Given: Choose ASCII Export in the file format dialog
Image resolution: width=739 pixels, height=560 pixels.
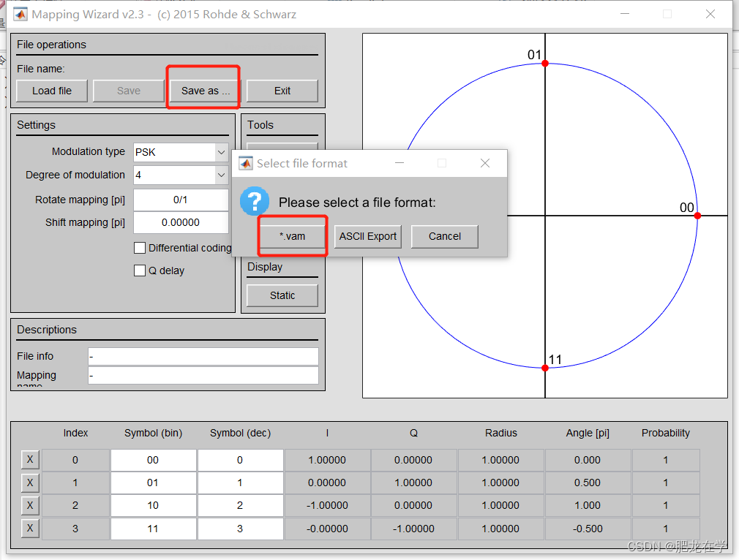Looking at the screenshot, I should 367,236.
